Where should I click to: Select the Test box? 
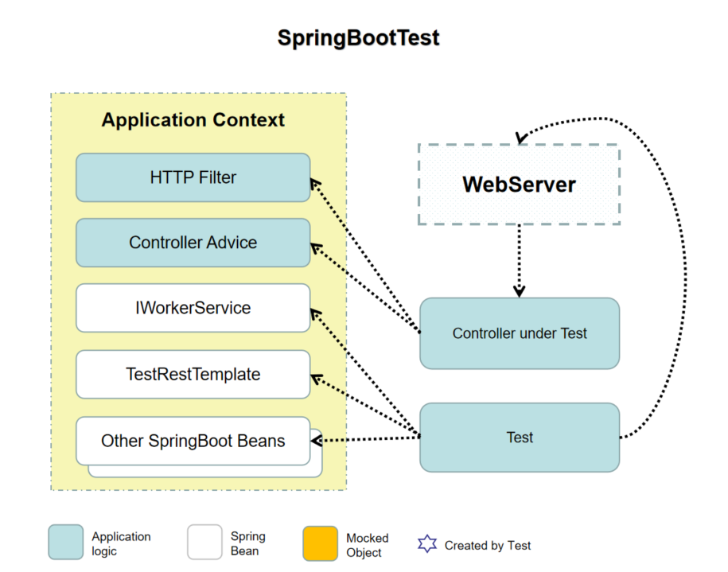click(x=520, y=438)
